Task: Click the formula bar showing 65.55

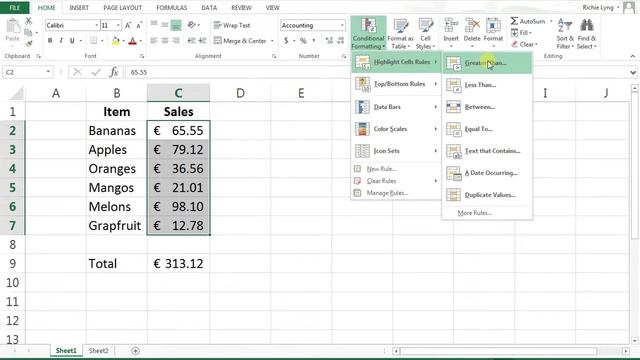Action: point(376,72)
